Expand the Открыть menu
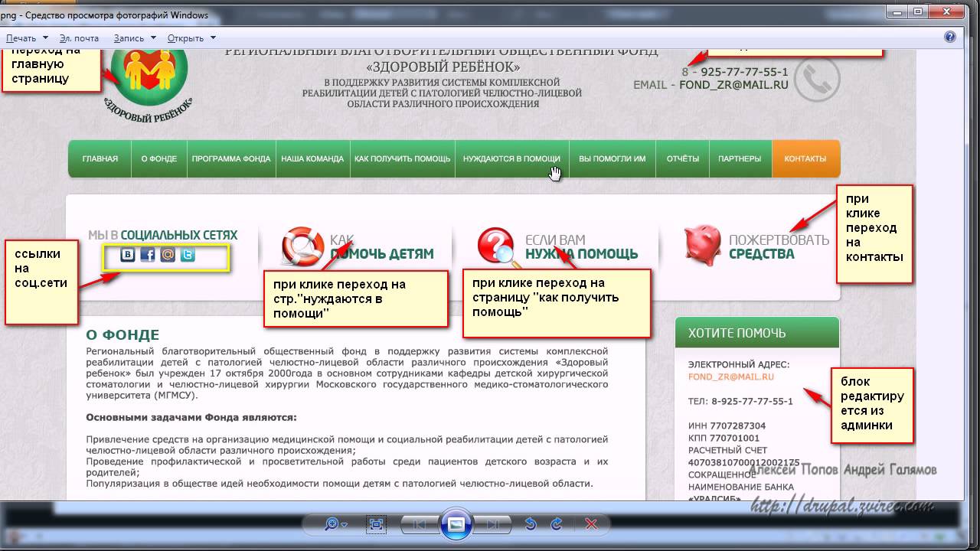The width and height of the screenshot is (980, 551). (x=191, y=37)
